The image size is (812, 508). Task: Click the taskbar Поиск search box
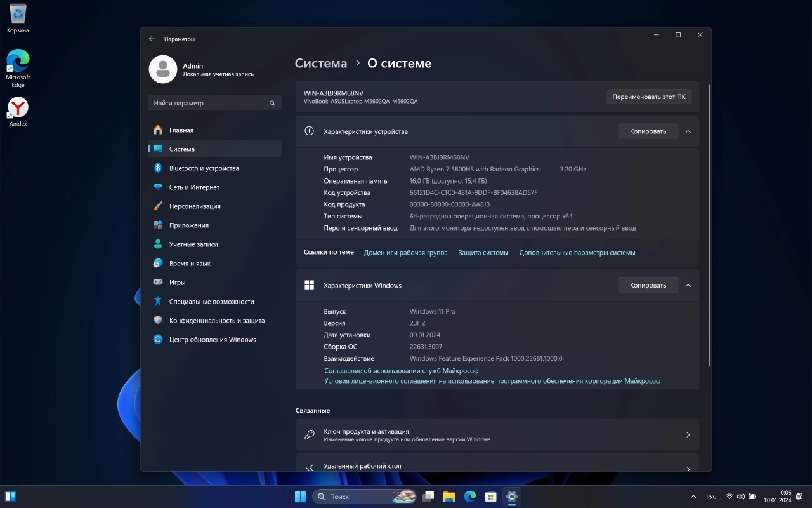click(365, 497)
